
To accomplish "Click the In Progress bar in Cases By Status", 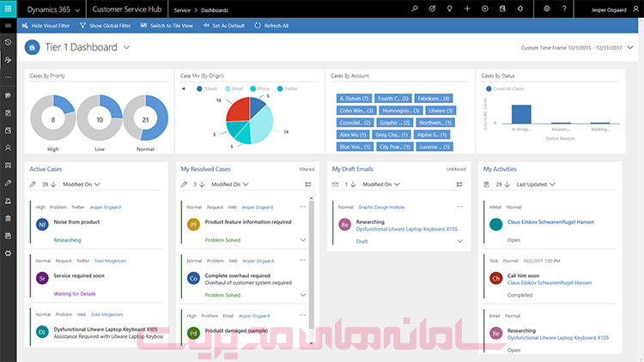I will point(521,114).
